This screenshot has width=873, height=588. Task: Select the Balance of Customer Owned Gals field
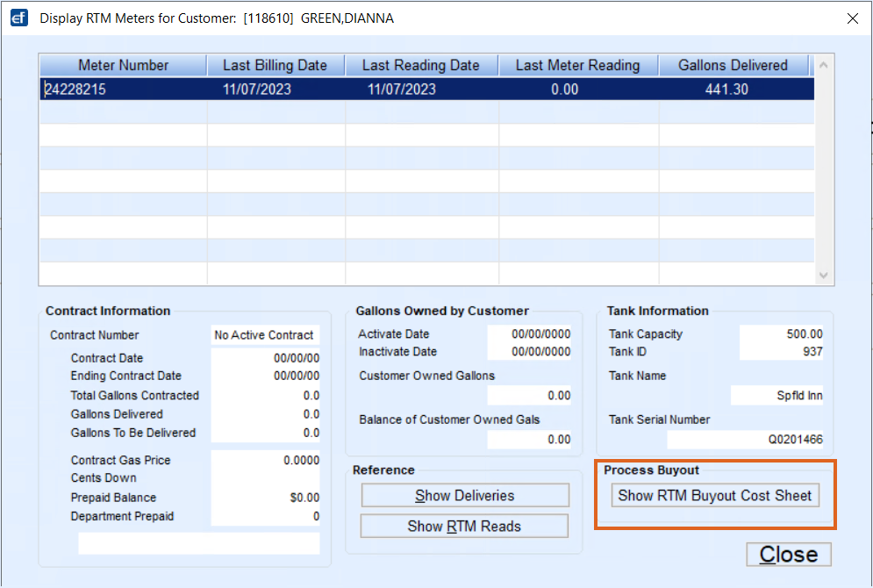point(531,438)
